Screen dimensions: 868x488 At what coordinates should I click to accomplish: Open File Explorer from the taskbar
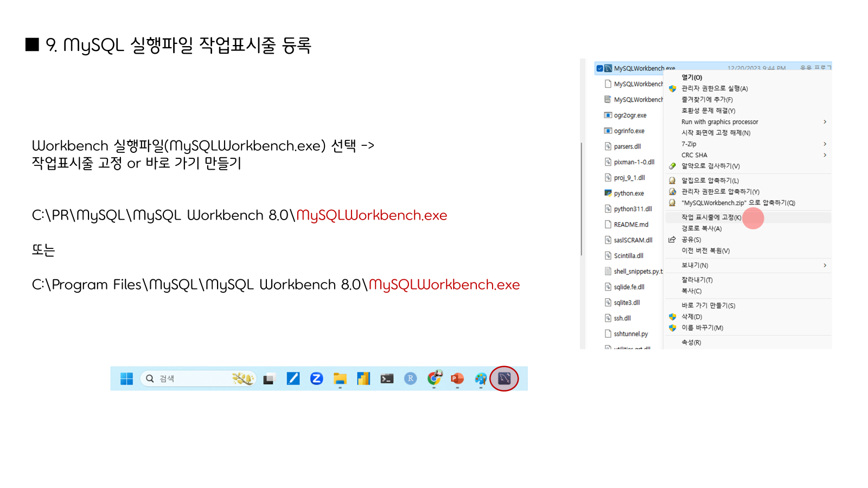point(340,378)
